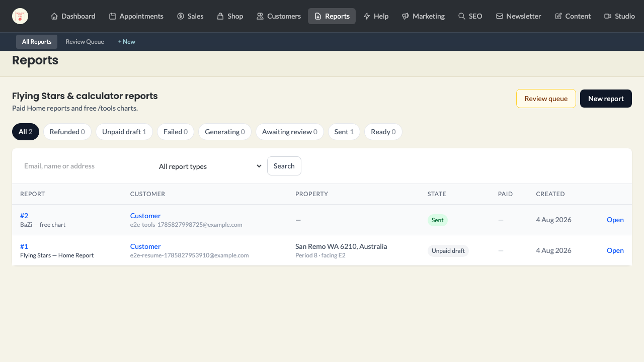Click the SEO magnifier icon
This screenshot has width=644, height=362.
coord(462,16)
